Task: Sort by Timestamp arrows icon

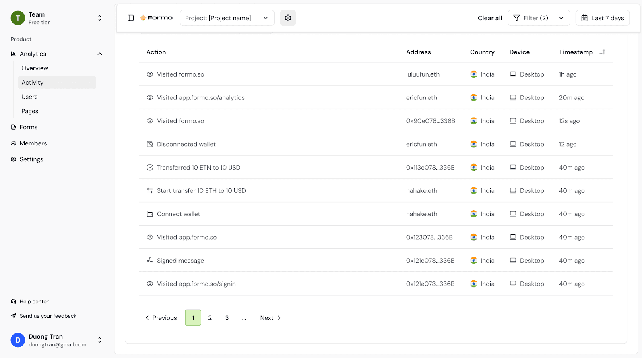Action: pos(602,52)
